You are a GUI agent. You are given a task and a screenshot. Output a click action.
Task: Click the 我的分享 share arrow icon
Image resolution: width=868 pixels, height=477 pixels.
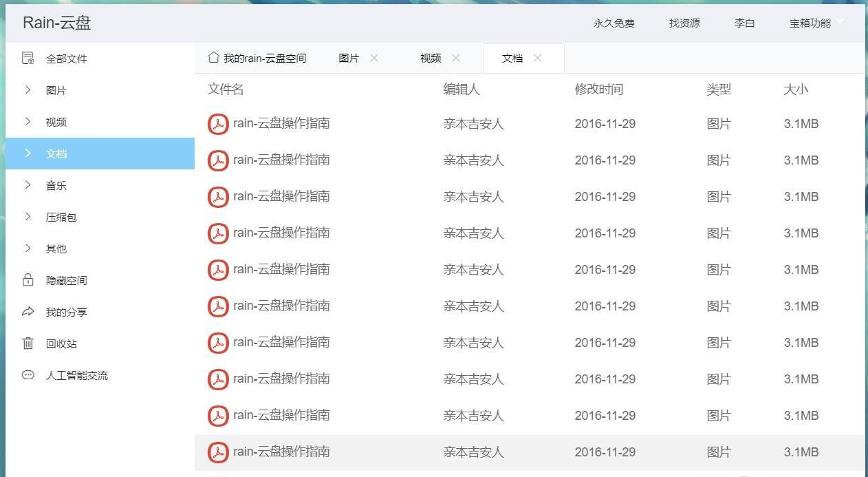tap(28, 312)
